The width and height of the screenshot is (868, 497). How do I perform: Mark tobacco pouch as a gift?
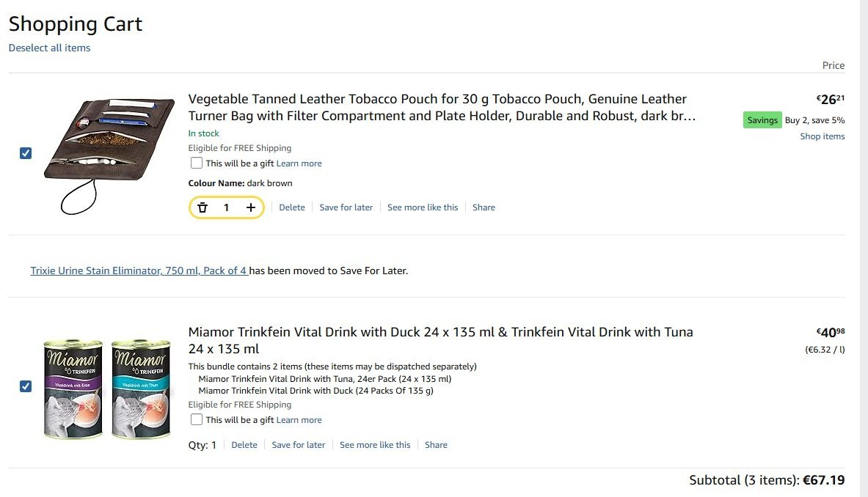(197, 163)
